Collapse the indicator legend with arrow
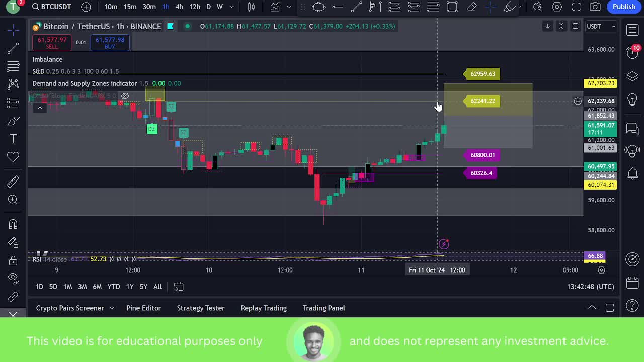The height and width of the screenshot is (362, 644). tap(40, 108)
